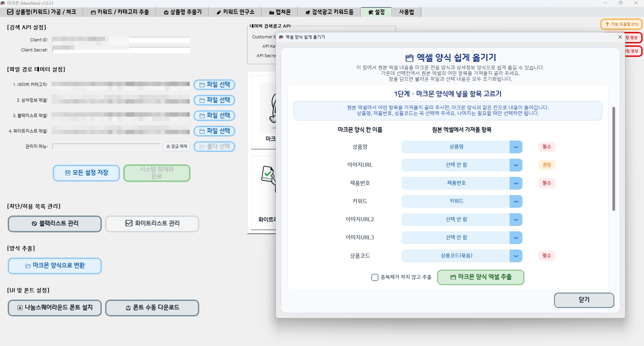The height and width of the screenshot is (346, 644).
Task: Click 마크몬 양식으로 변환 button
Action: [55, 266]
